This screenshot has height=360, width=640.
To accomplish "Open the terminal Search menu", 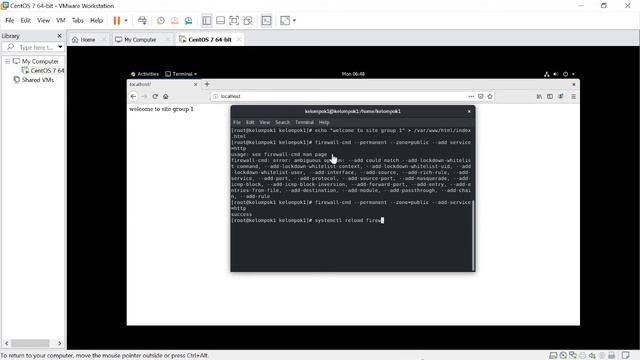I will 282,122.
